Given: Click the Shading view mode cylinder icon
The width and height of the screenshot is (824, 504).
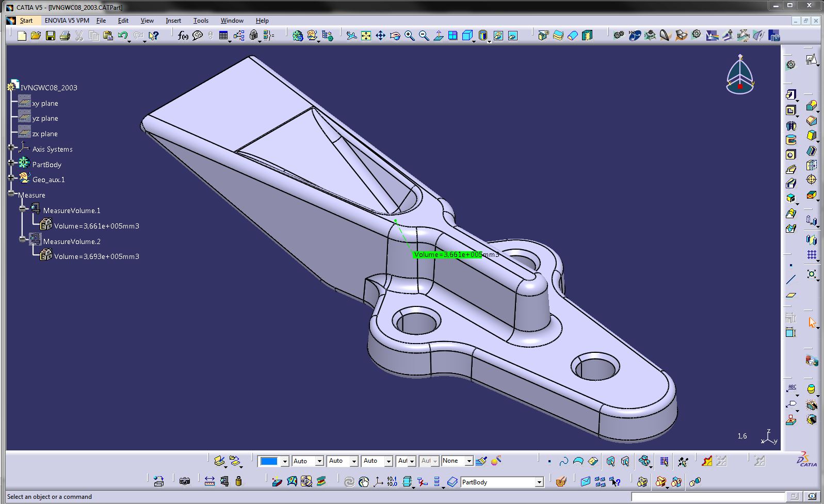Looking at the screenshot, I should 482,36.
